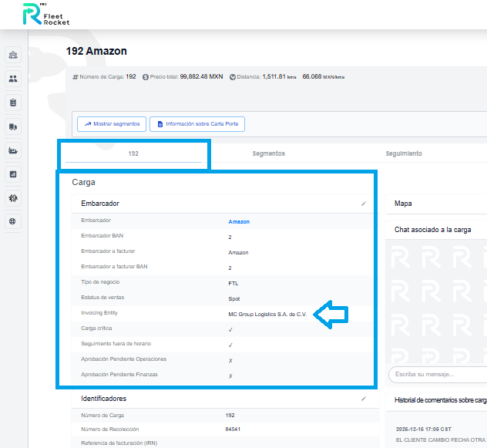Click the Invoicing Entity label
The image size is (487, 448).
[x=99, y=313]
